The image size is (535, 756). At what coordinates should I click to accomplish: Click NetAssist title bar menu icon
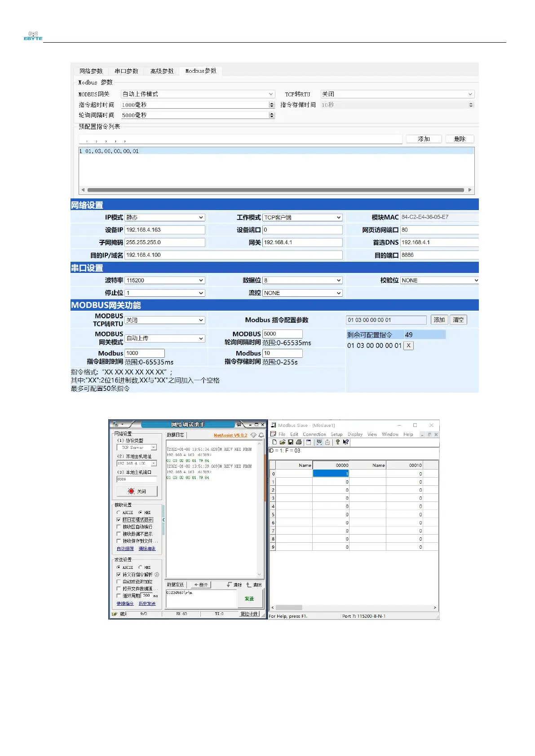(x=115, y=424)
